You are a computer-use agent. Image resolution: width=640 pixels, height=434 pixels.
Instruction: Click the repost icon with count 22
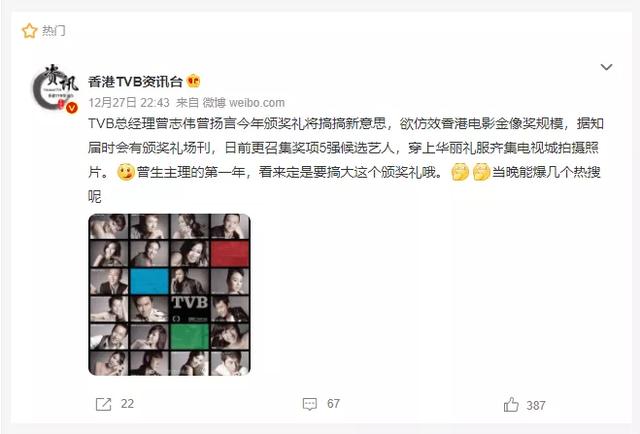(x=103, y=404)
